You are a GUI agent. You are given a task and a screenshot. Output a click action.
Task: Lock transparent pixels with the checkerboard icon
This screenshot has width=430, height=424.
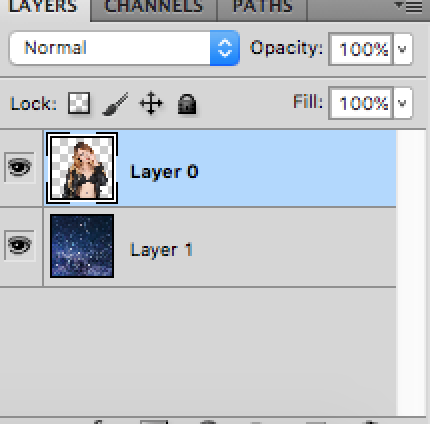click(79, 103)
